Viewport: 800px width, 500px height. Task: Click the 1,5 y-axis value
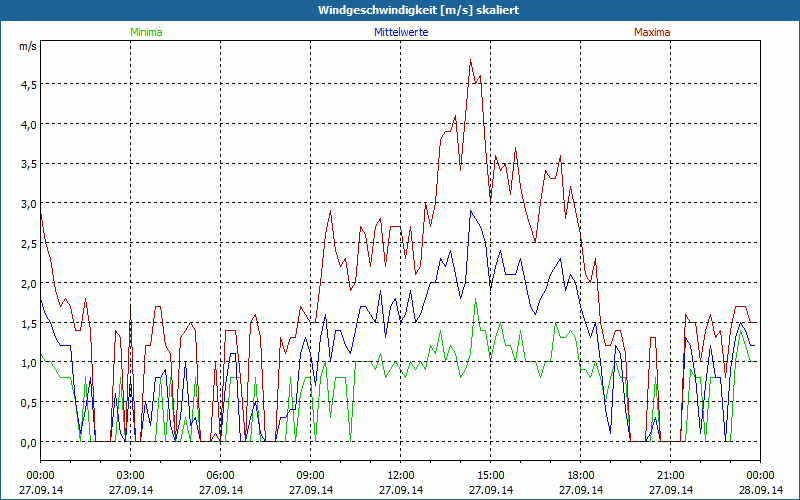[28, 324]
